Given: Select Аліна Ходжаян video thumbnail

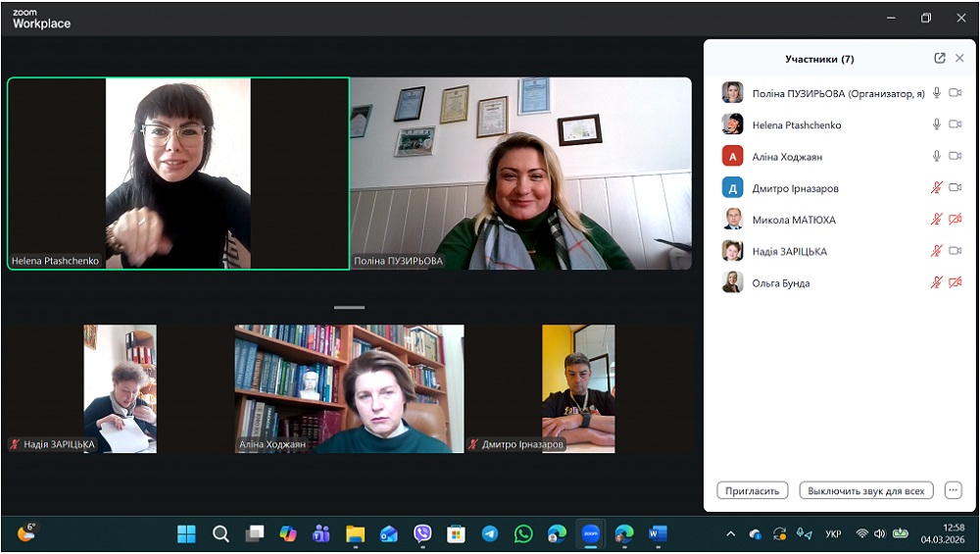Looking at the screenshot, I should click(x=349, y=388).
